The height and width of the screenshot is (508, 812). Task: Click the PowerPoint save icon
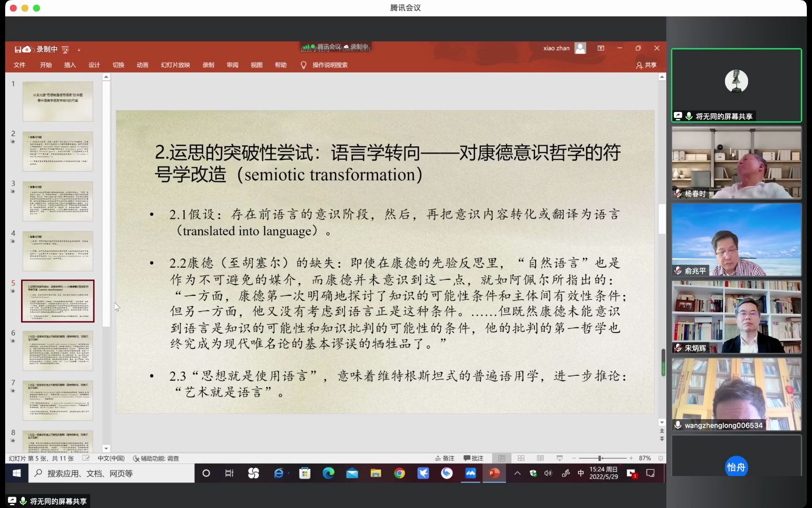(17, 49)
